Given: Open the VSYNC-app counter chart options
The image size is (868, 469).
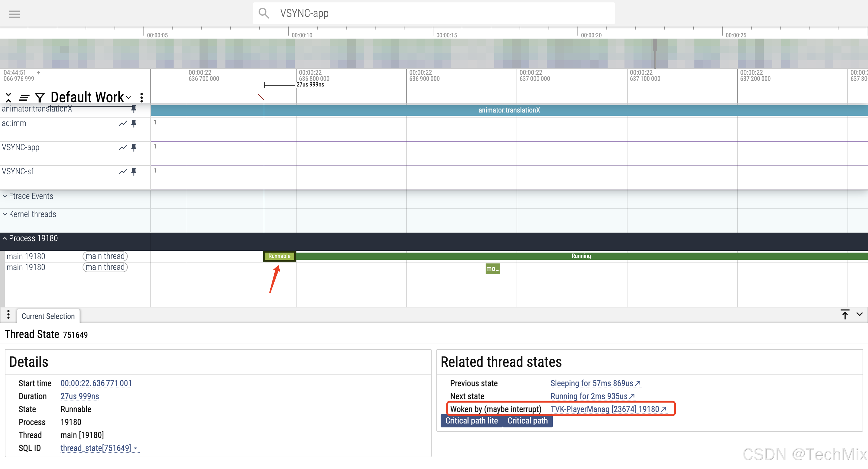Looking at the screenshot, I should coord(123,148).
